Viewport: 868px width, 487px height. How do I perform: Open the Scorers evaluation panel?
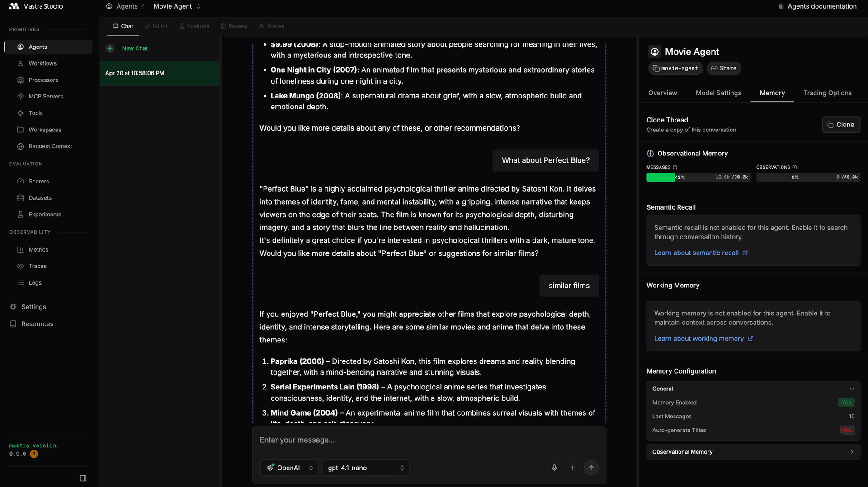point(38,181)
